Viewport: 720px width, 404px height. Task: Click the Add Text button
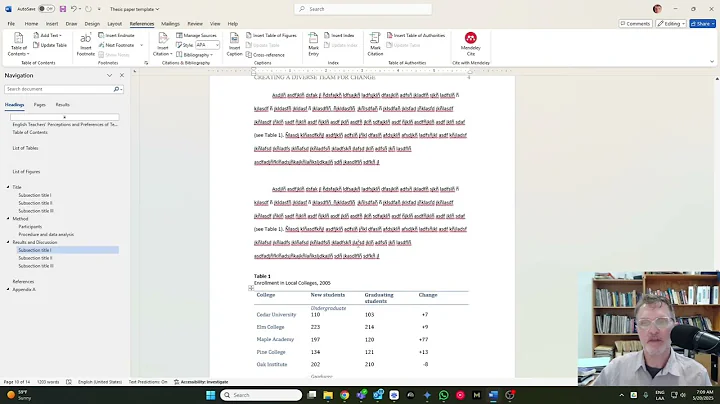click(x=47, y=35)
